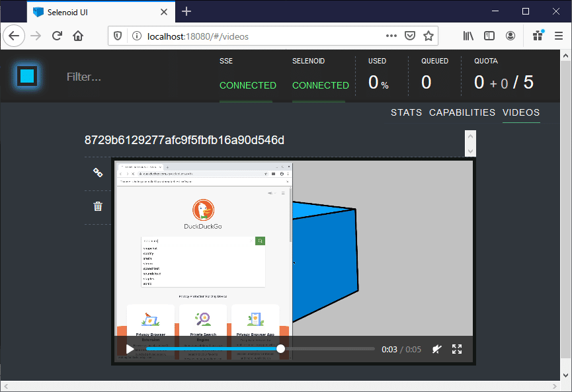The width and height of the screenshot is (572, 392).
Task: Bookmark this page with star
Action: point(429,36)
